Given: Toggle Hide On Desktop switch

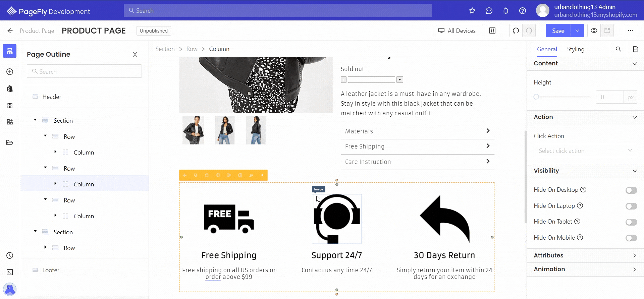Looking at the screenshot, I should pos(631,190).
